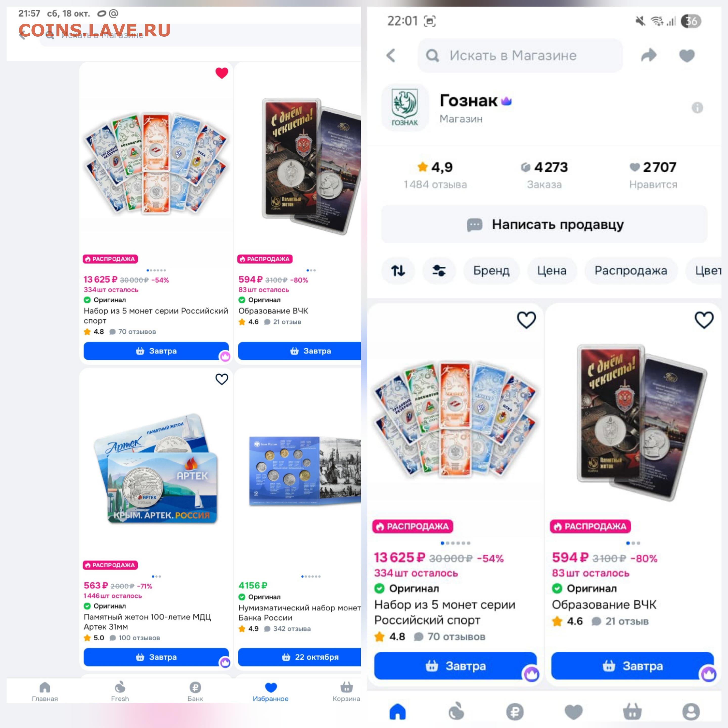This screenshot has height=728, width=728.
Task: Expand the Цена filter chip
Action: click(x=552, y=270)
